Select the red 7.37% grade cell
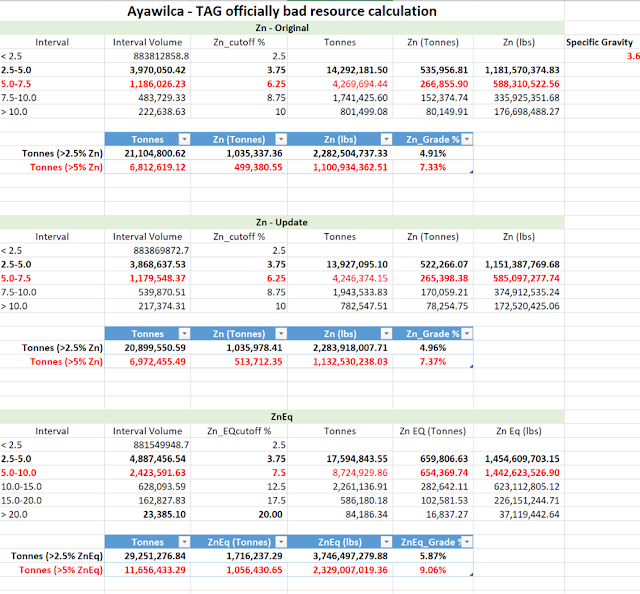This screenshot has height=594, width=640. click(433, 362)
